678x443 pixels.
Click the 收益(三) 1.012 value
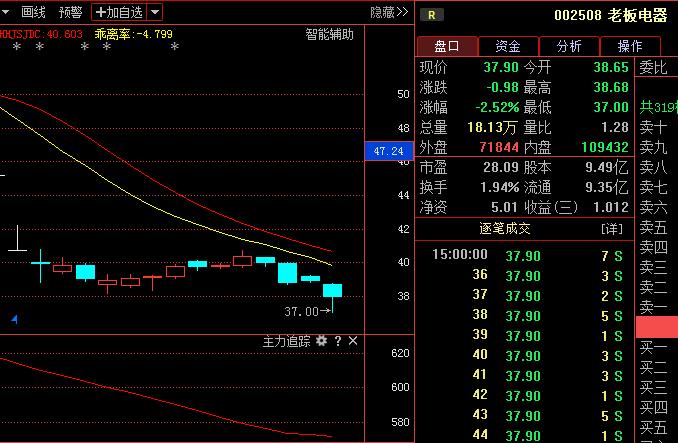pos(611,207)
